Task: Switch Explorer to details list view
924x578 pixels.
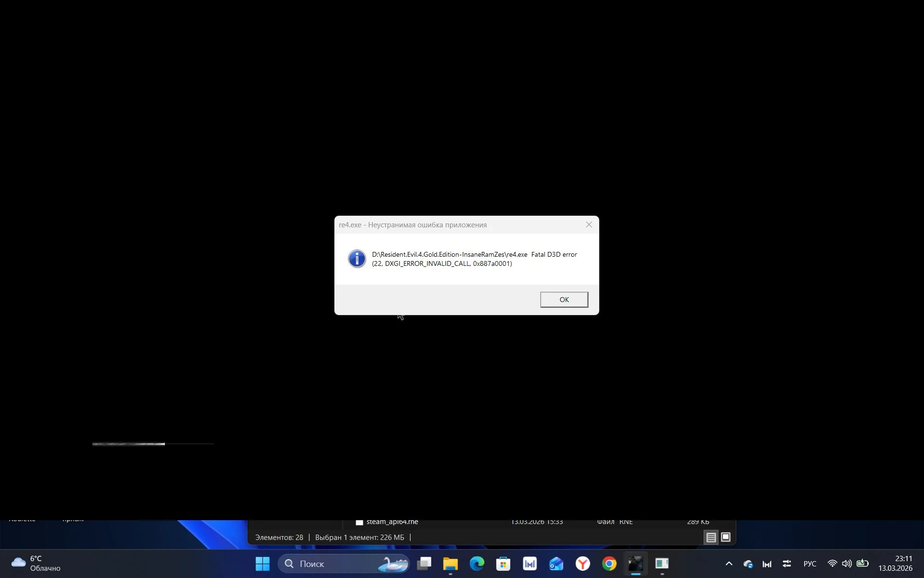Action: click(711, 538)
